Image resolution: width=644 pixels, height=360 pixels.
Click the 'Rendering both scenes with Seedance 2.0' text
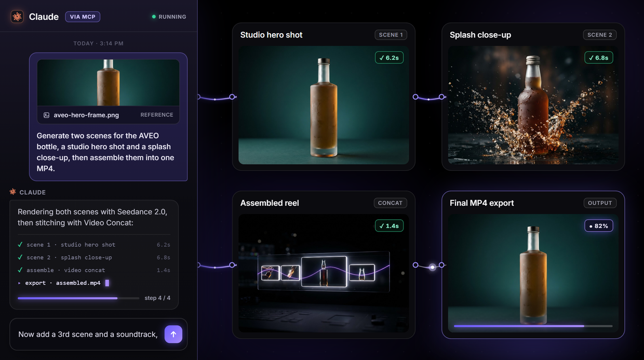(92, 217)
